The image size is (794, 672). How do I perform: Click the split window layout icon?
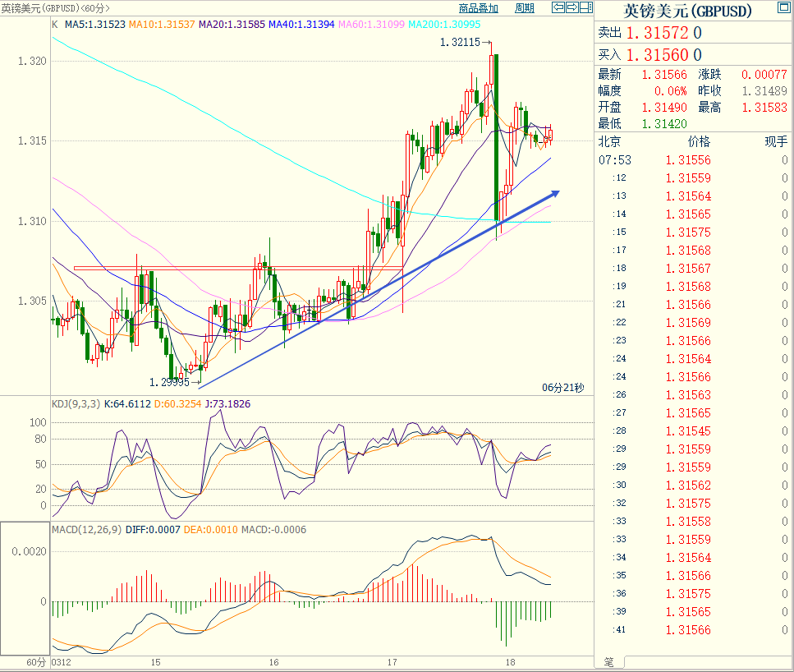click(x=586, y=7)
